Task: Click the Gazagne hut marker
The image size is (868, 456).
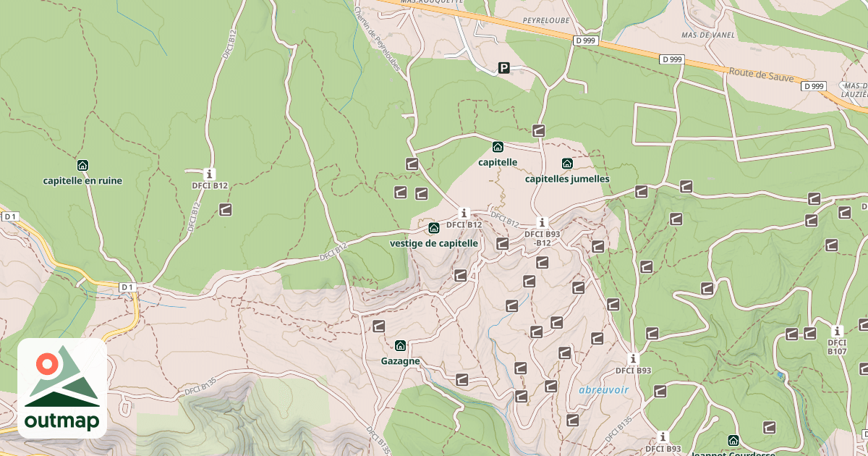Action: click(401, 345)
